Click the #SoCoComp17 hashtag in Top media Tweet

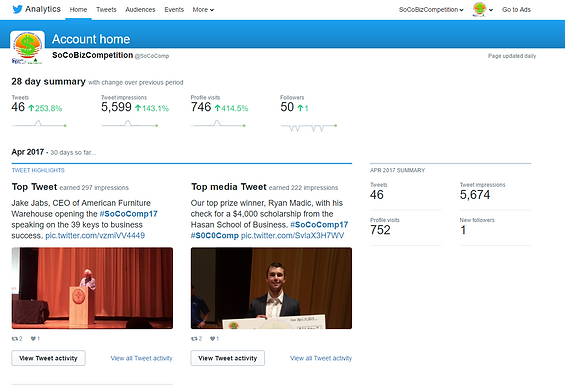coord(319,225)
